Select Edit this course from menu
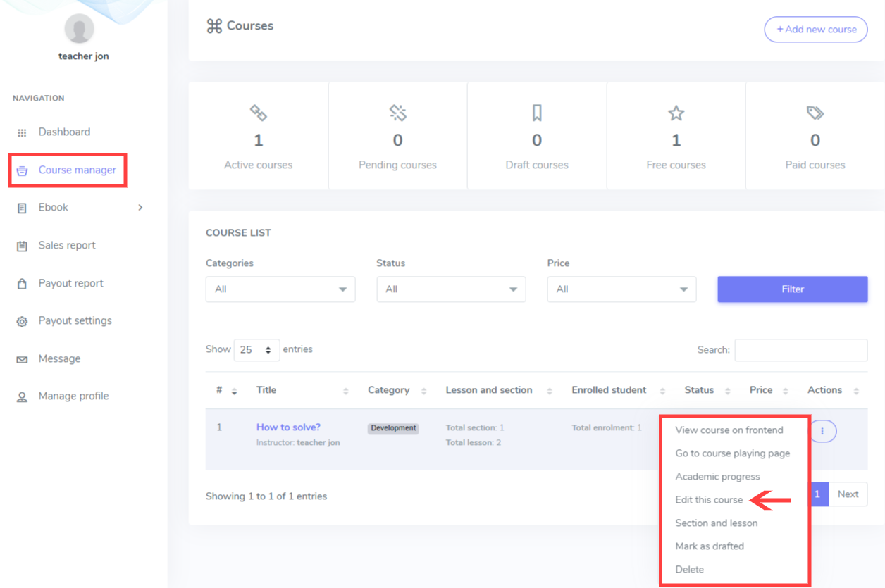885x588 pixels. [x=709, y=500]
